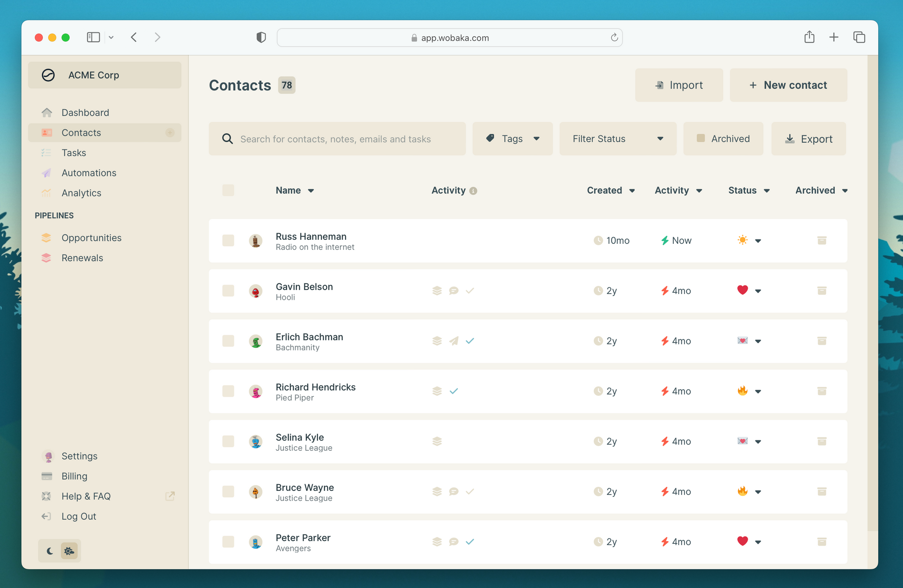Change Gavin Belson's heart status
This screenshot has width=903, height=588.
tap(749, 290)
